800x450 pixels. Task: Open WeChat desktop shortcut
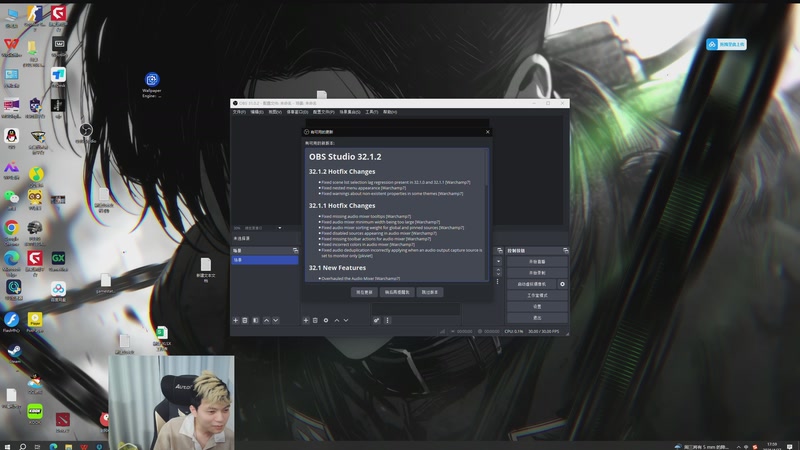coord(11,199)
